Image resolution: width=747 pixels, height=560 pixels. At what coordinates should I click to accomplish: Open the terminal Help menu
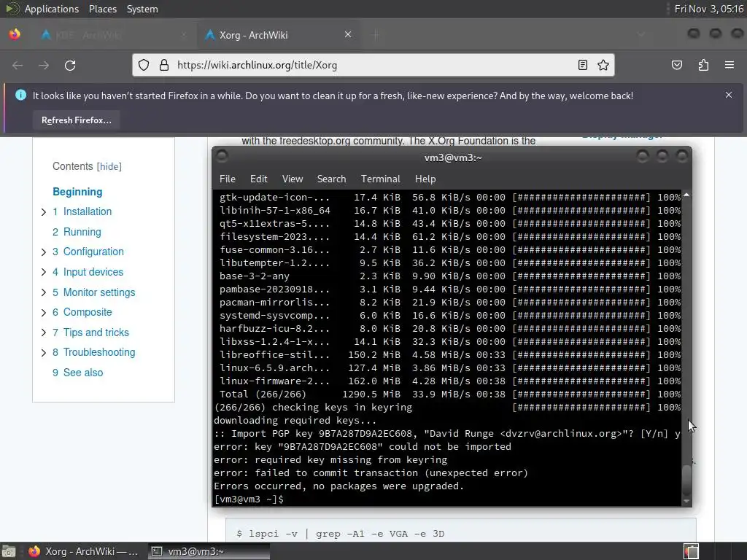tap(425, 179)
